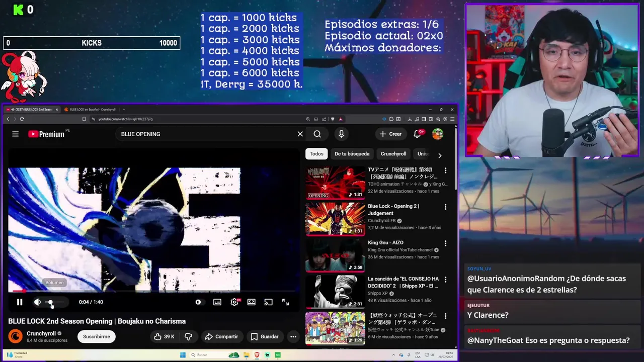The image size is (644, 362).
Task: Open the Blue Lock Opening 2 video title
Action: tap(393, 210)
